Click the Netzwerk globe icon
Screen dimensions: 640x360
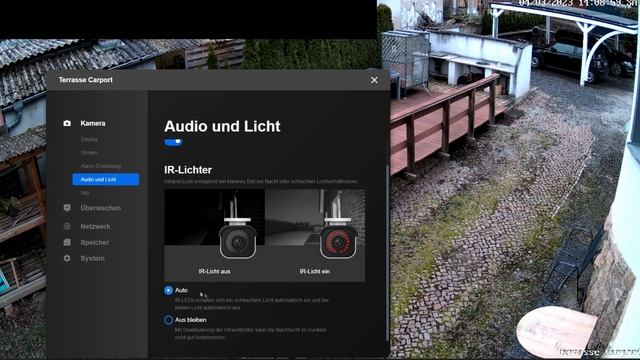[67, 227]
